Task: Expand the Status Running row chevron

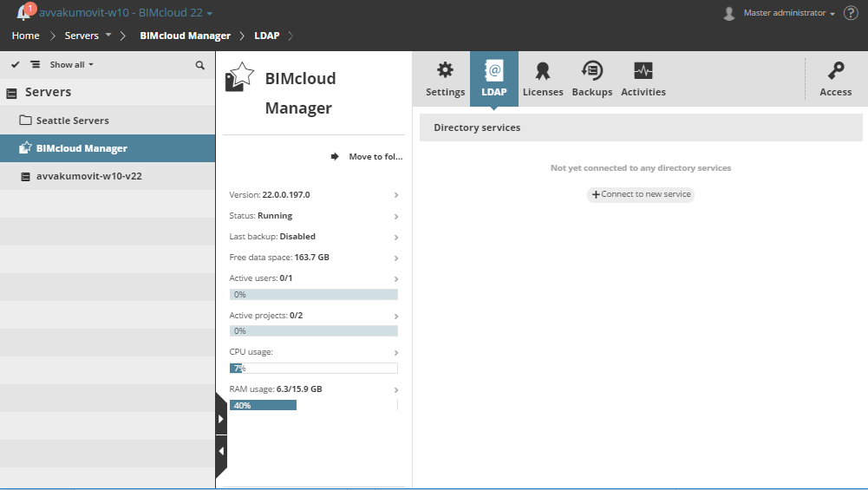Action: point(396,217)
